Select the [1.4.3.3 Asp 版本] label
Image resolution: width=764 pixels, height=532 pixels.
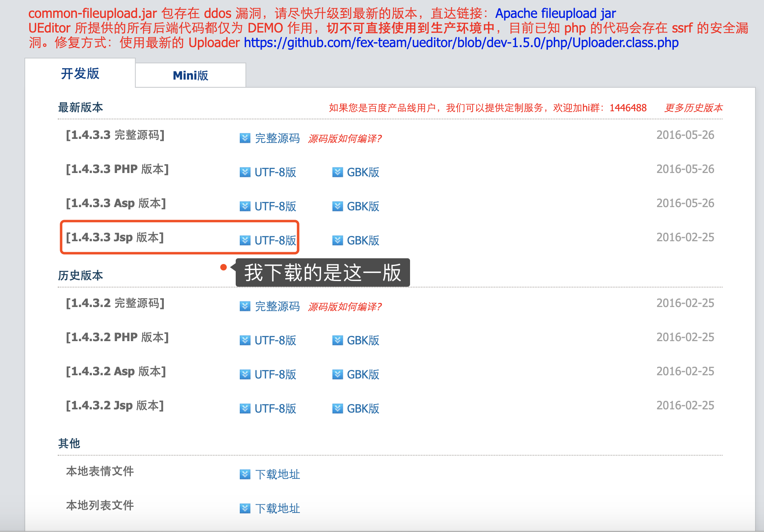[116, 203]
